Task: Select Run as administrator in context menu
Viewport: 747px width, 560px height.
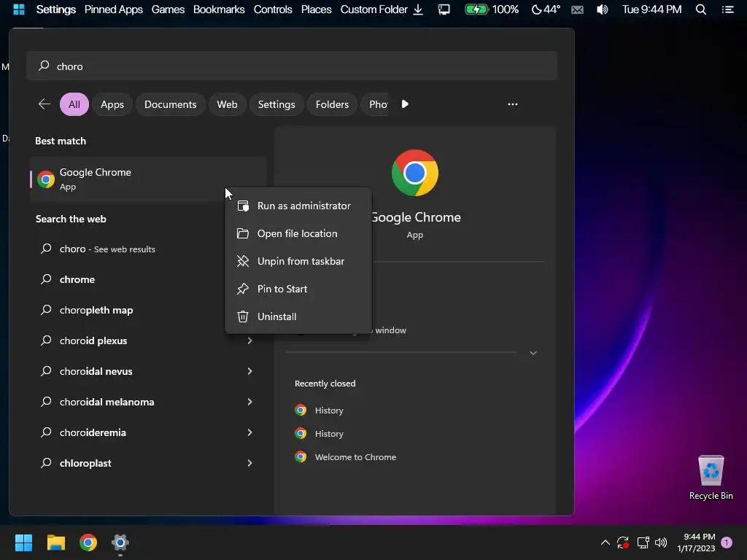Action: (298, 206)
